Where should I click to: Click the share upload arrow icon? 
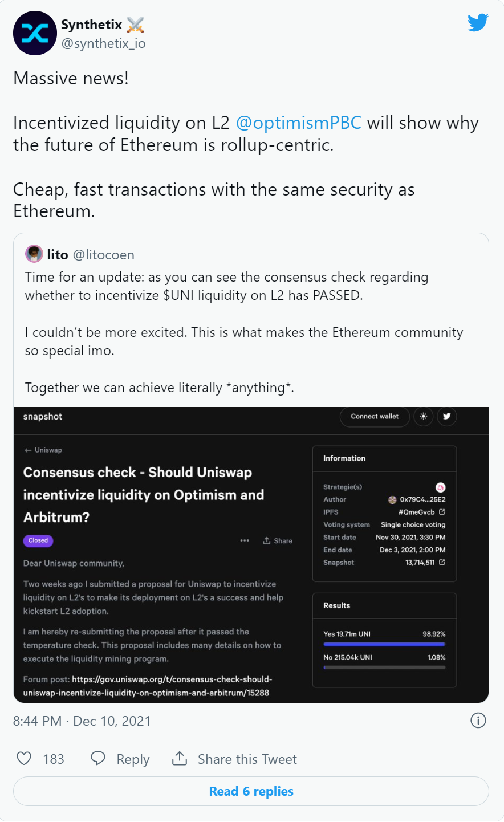point(180,758)
